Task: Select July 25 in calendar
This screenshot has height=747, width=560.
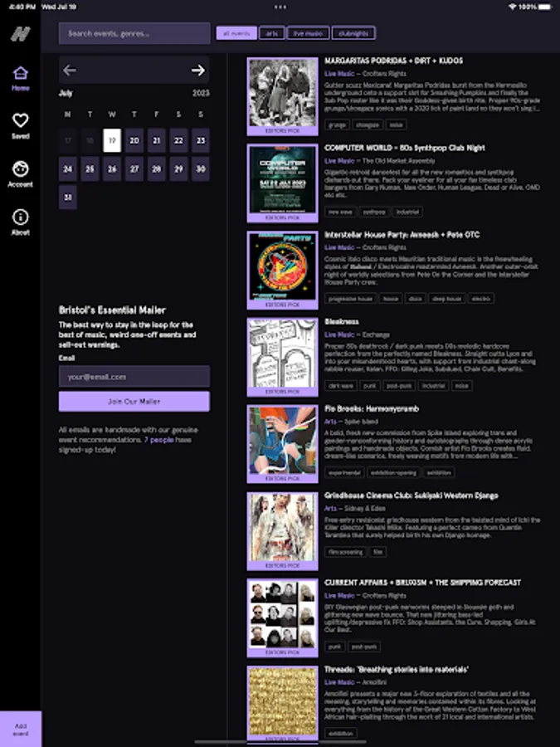Action: click(90, 169)
